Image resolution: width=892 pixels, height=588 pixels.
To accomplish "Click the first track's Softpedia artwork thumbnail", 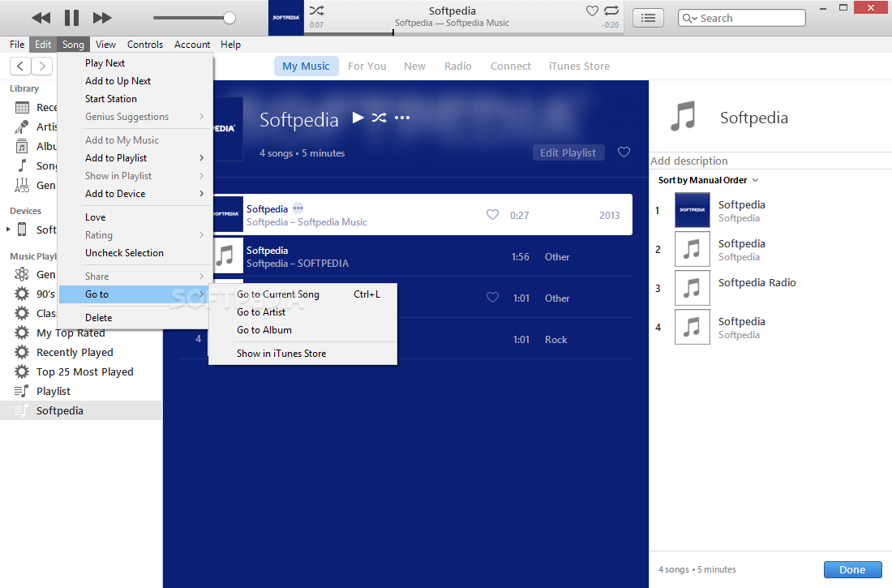I will pyautogui.click(x=693, y=210).
